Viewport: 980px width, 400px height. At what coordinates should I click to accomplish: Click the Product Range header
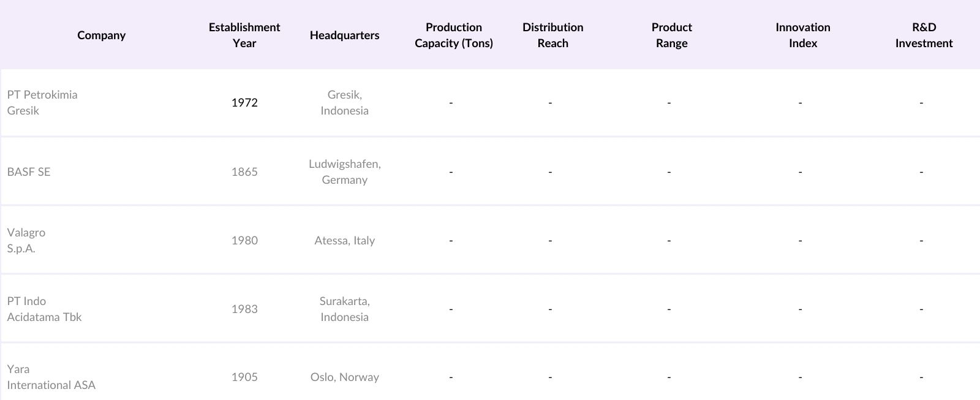pyautogui.click(x=671, y=36)
